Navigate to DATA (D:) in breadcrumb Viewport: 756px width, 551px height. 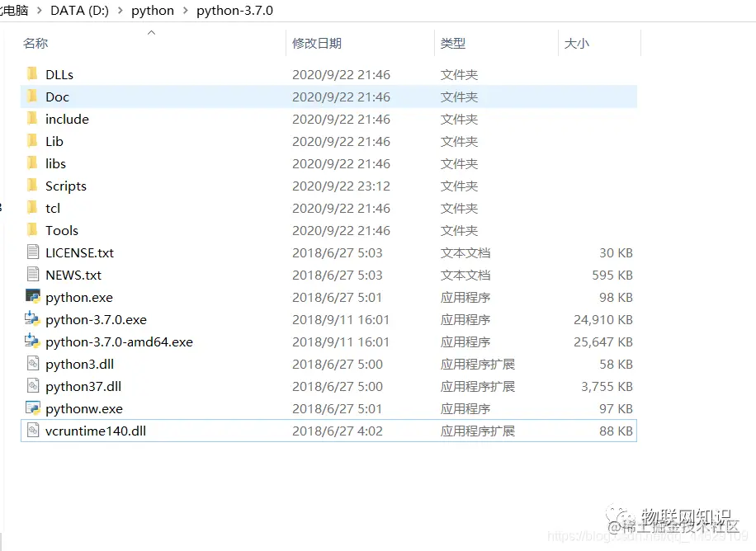[x=79, y=11]
